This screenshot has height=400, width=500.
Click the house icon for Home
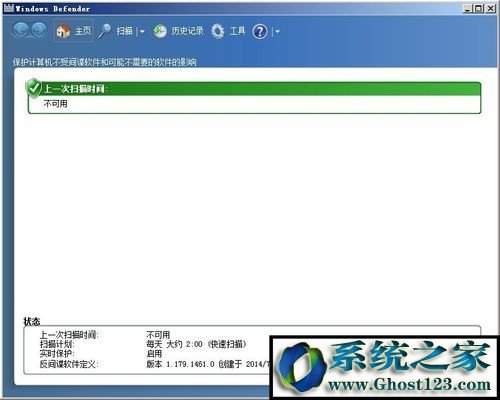(63, 31)
